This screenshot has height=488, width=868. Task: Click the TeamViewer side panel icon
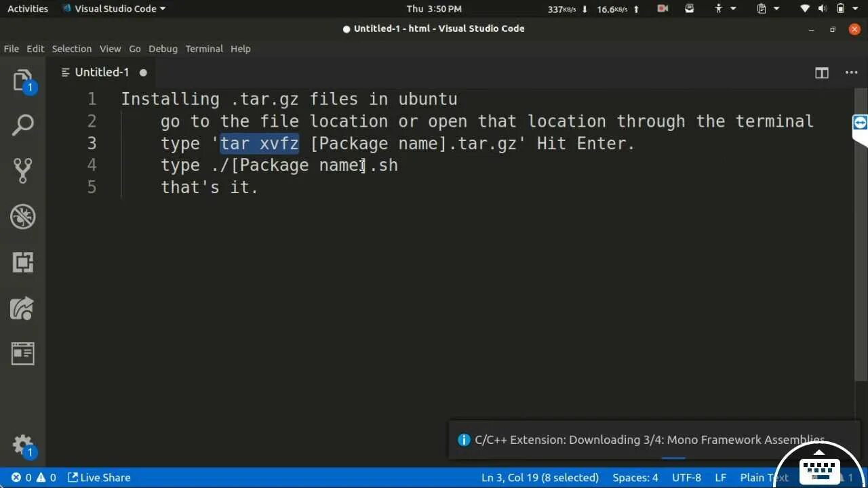(x=860, y=123)
